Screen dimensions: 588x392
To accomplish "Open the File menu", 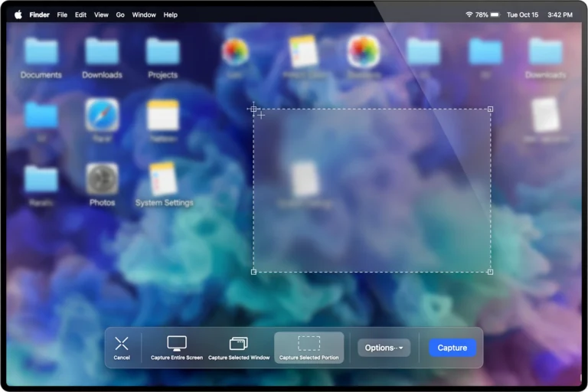I will [x=62, y=15].
